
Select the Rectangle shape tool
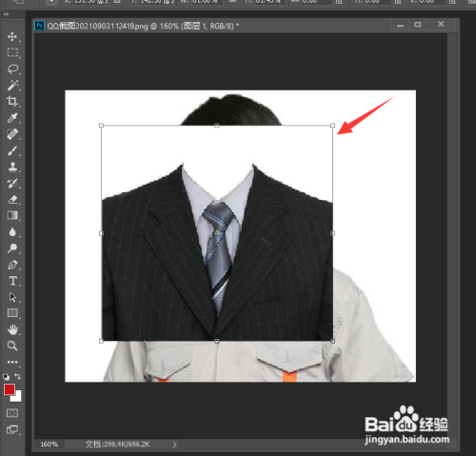12,313
